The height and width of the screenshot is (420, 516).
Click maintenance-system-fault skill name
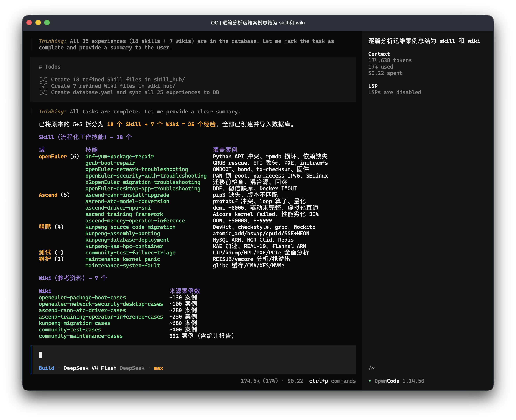123,265
